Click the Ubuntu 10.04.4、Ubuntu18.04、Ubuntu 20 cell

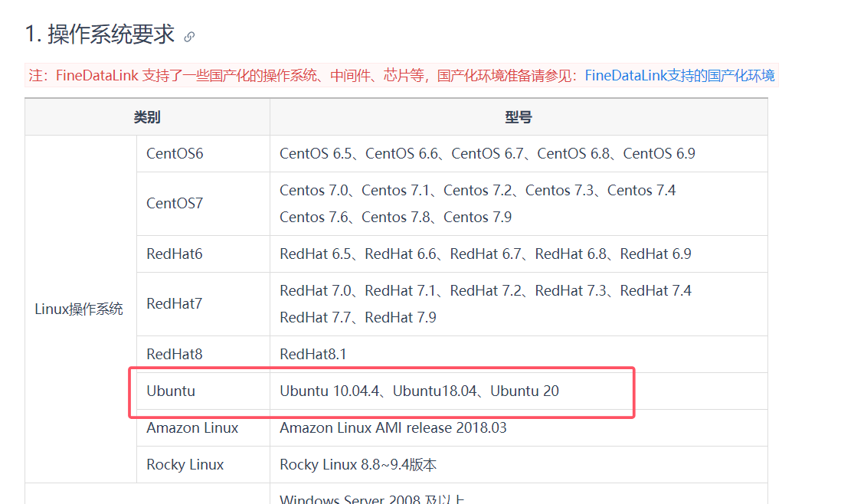(x=519, y=391)
